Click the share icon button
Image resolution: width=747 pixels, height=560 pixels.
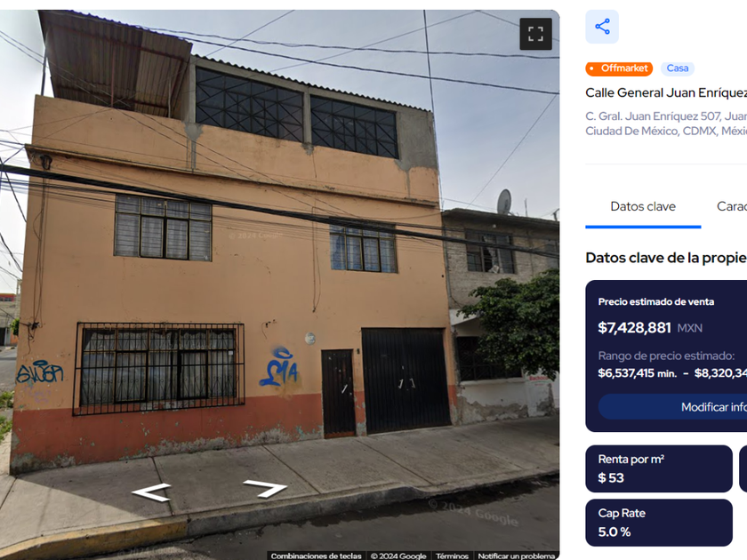point(602,27)
